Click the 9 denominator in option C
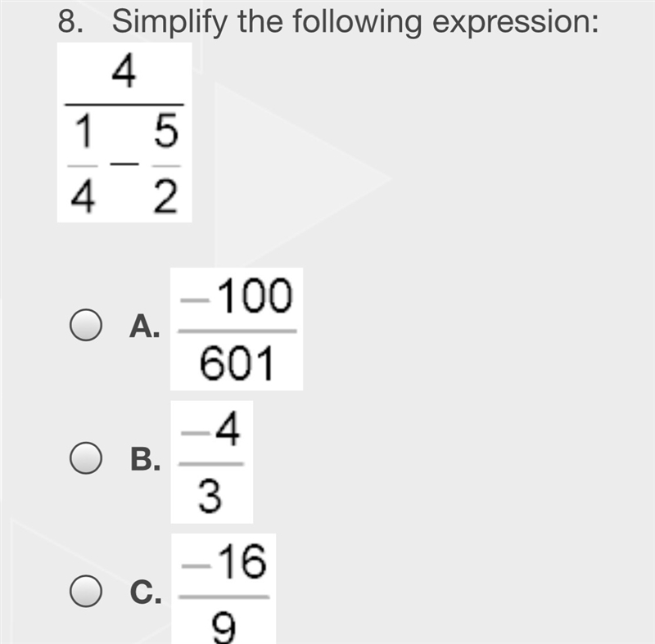 (x=224, y=628)
